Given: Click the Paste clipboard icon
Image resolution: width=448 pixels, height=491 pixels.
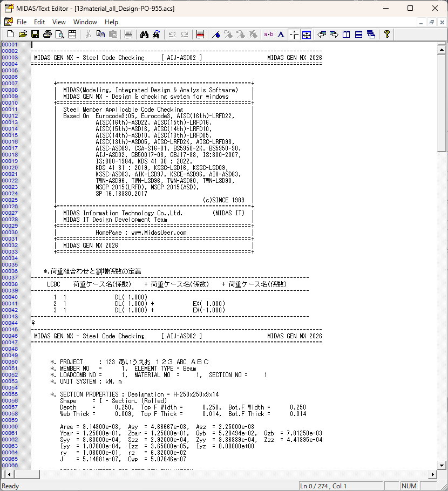Looking at the screenshot, I should (113, 34).
